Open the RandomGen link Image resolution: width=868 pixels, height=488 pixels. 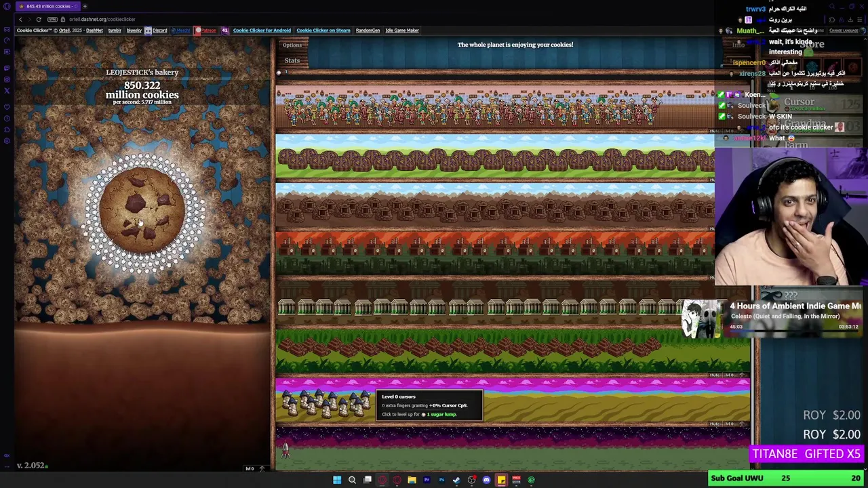coord(368,30)
